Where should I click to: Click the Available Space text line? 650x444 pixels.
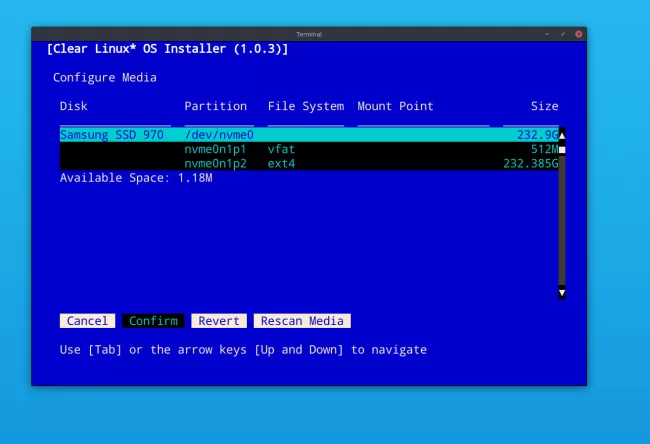[x=135, y=178]
